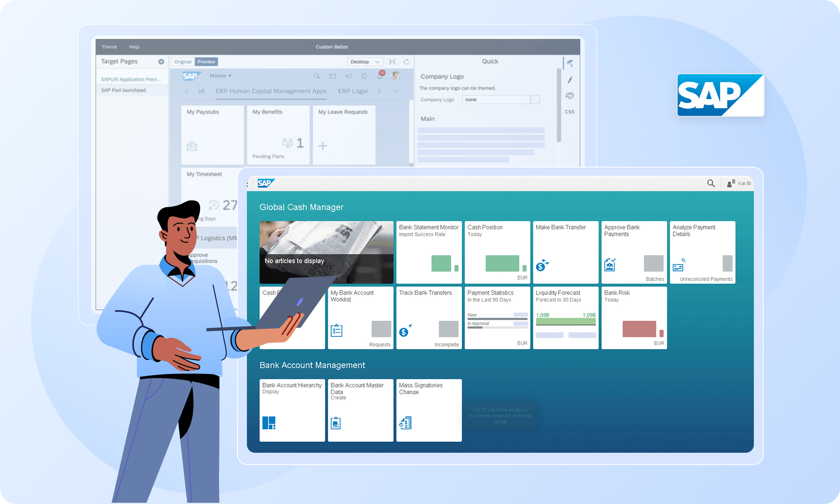This screenshot has width=840, height=504.
Task: Open the Payment Statistics tile
Action: 497,318
